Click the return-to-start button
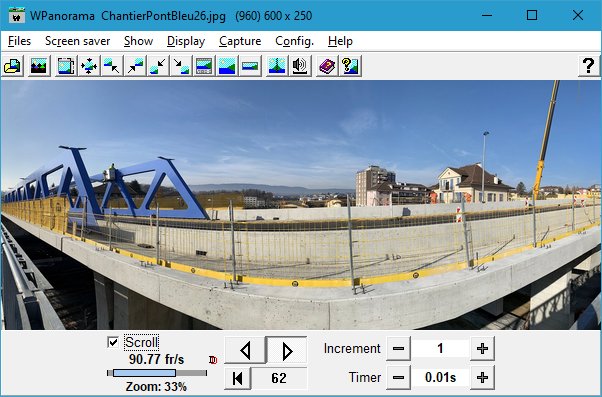602x397 pixels. click(238, 378)
